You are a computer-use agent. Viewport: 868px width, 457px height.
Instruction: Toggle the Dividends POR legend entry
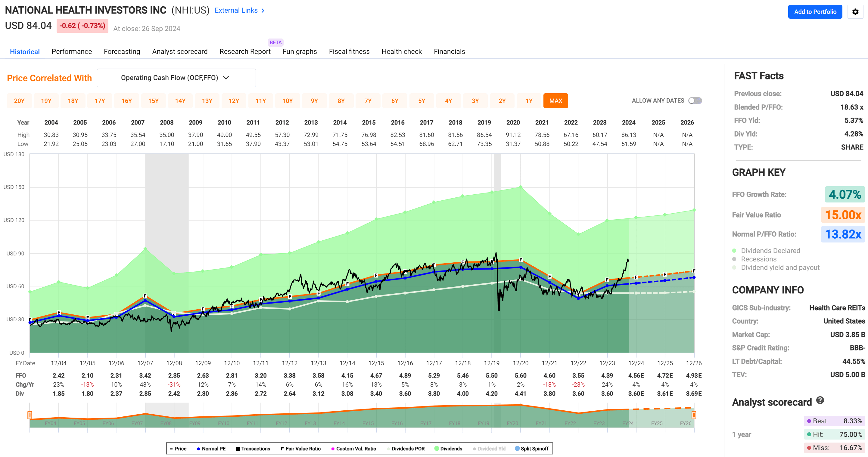388,449
